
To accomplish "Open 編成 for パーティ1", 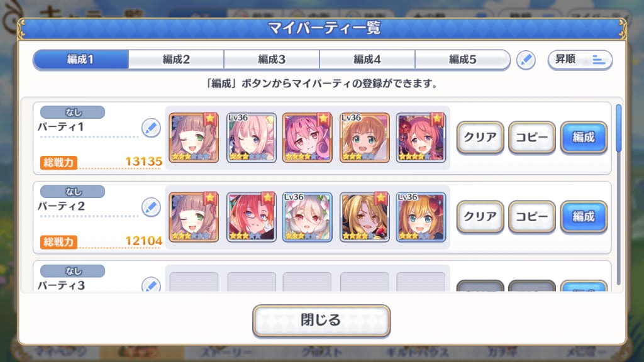I will (584, 137).
